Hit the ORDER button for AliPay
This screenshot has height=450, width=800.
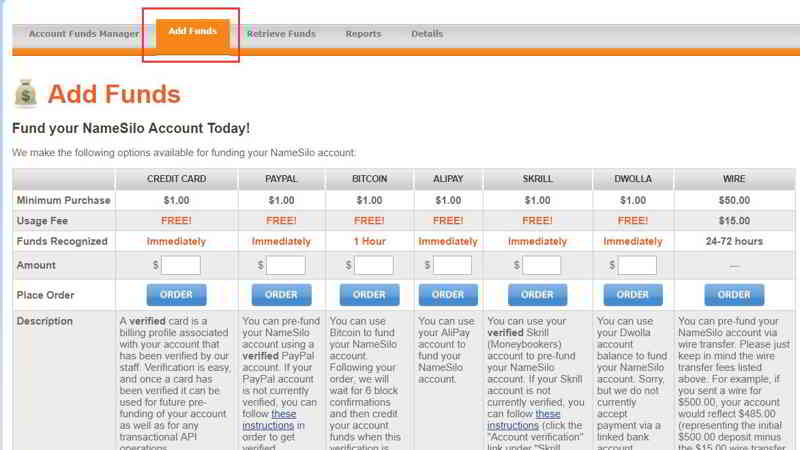pyautogui.click(x=448, y=295)
